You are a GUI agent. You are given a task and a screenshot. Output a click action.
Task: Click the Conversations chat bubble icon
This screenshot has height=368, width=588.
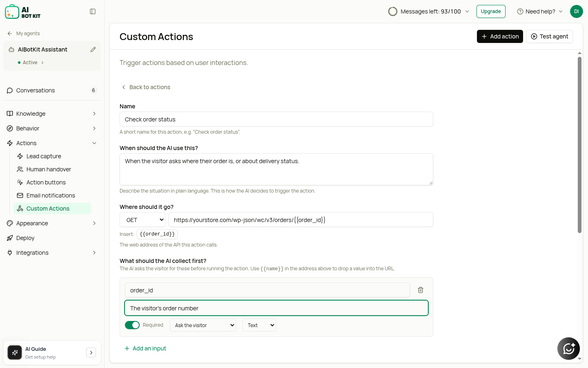coord(10,90)
